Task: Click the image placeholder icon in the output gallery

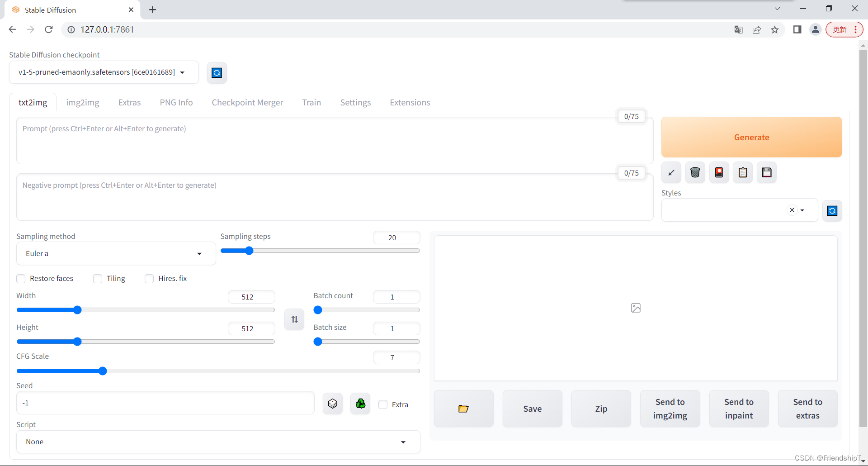Action: point(636,308)
